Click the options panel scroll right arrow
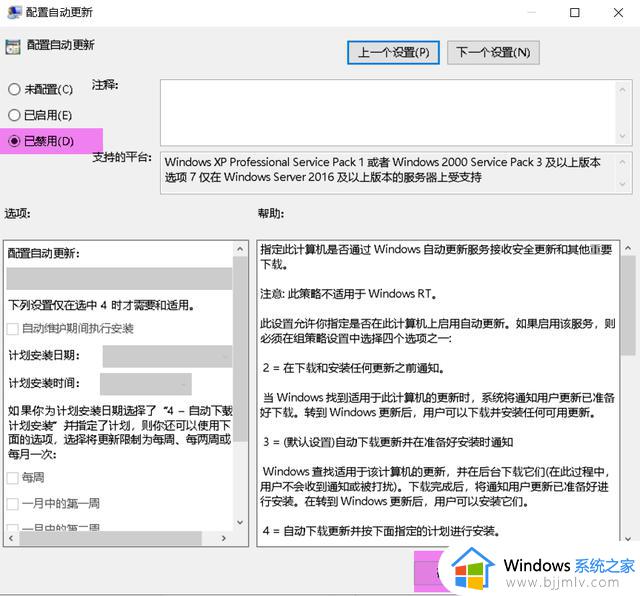 tap(224, 538)
